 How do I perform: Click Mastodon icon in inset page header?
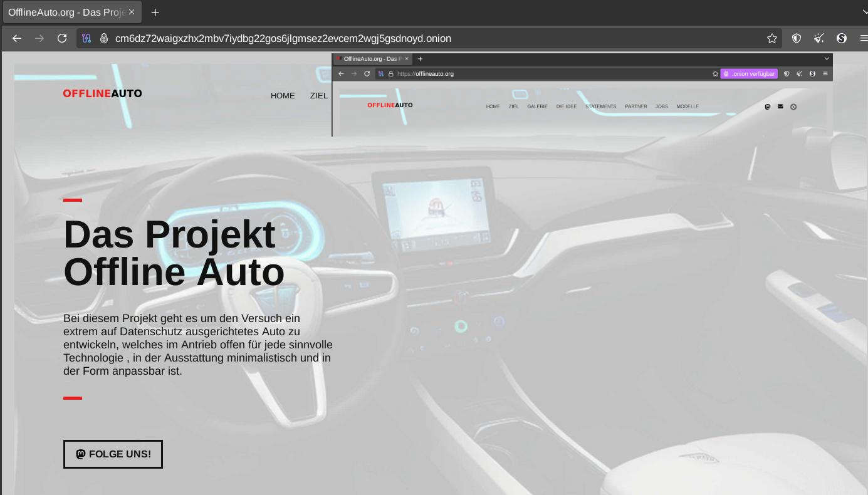coord(768,107)
